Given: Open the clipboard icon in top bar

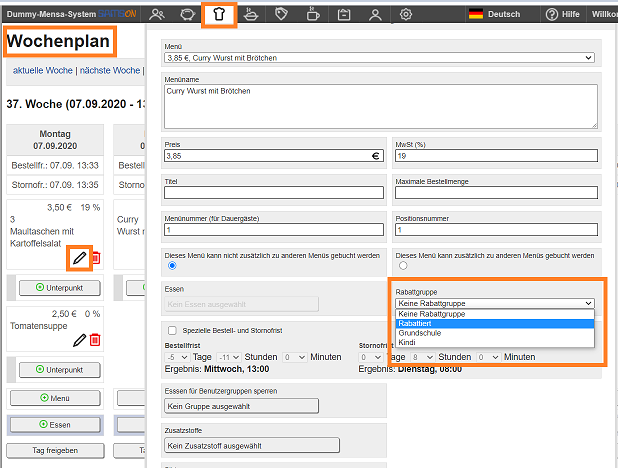Looking at the screenshot, I should point(344,15).
